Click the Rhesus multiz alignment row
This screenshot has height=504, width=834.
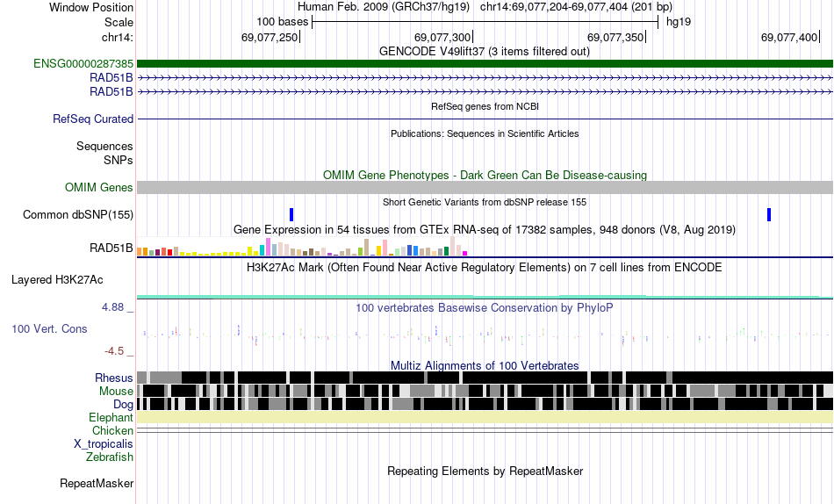coord(485,378)
